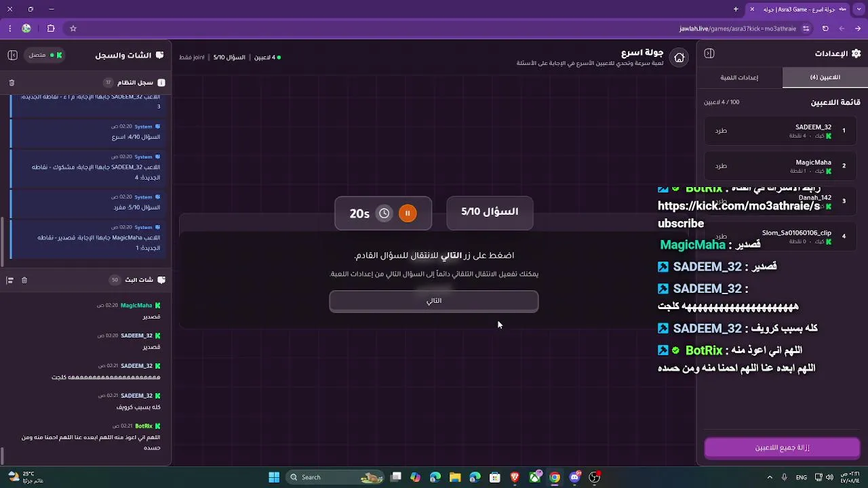Image resolution: width=868 pixels, height=488 pixels.
Task: Toggle the stream chat layout icon
Action: [10, 280]
